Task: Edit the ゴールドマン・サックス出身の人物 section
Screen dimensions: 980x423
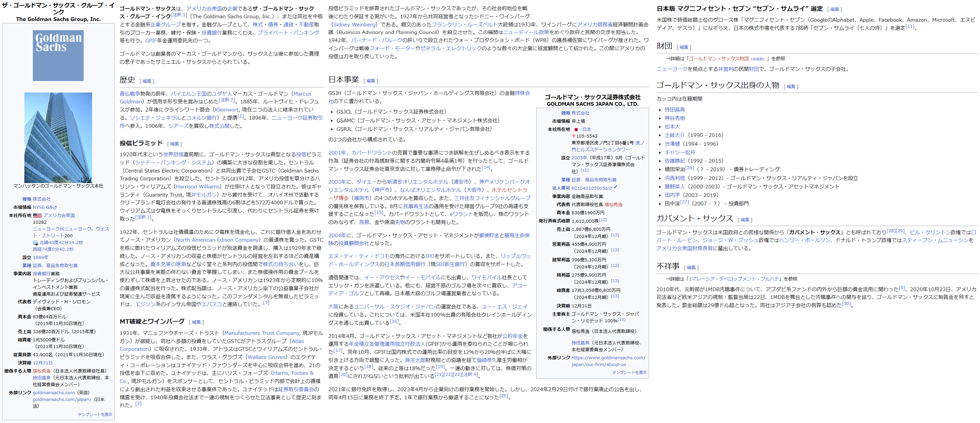Action: (791, 86)
